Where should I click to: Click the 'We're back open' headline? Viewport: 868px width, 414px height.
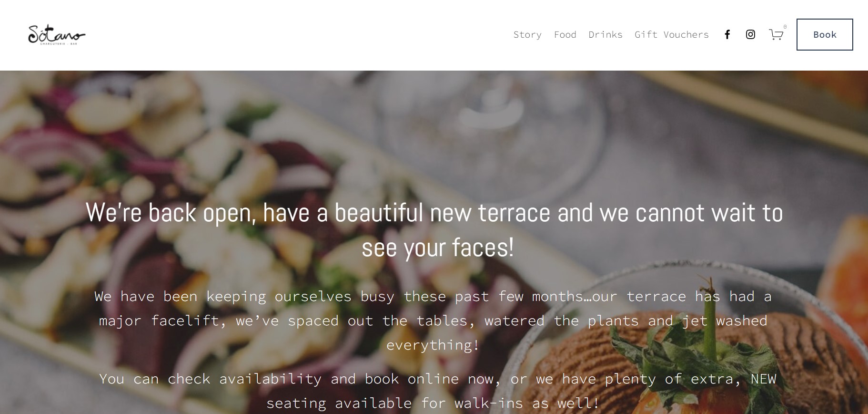click(x=434, y=230)
